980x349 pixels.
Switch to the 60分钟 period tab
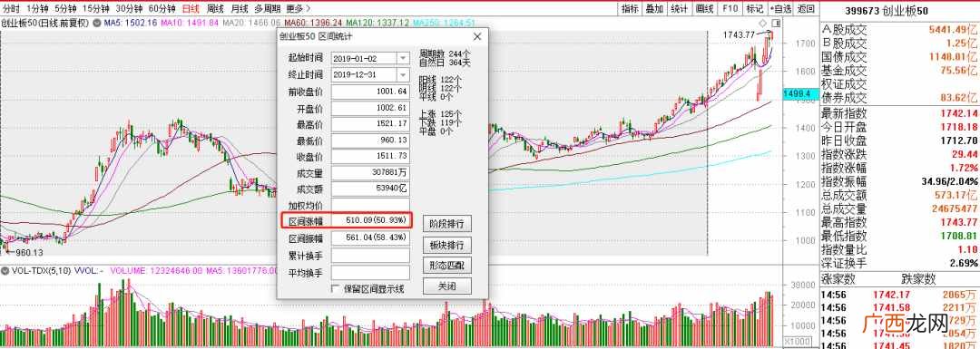(162, 9)
